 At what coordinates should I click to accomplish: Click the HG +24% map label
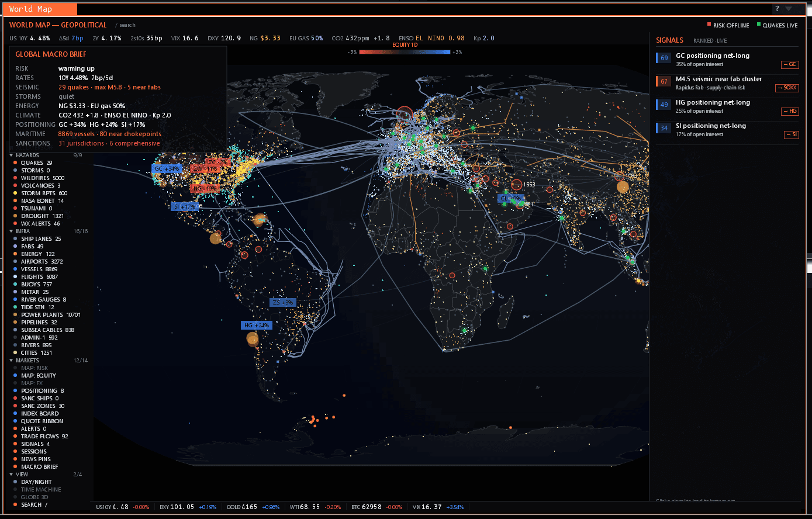(257, 325)
